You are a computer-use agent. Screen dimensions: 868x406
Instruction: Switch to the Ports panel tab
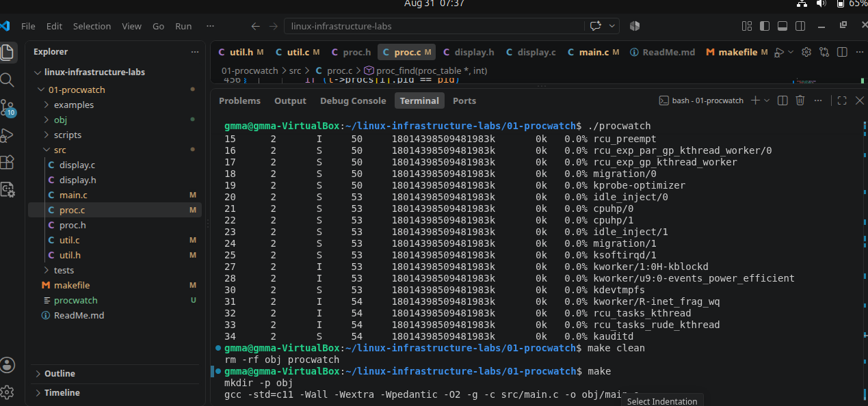(464, 100)
